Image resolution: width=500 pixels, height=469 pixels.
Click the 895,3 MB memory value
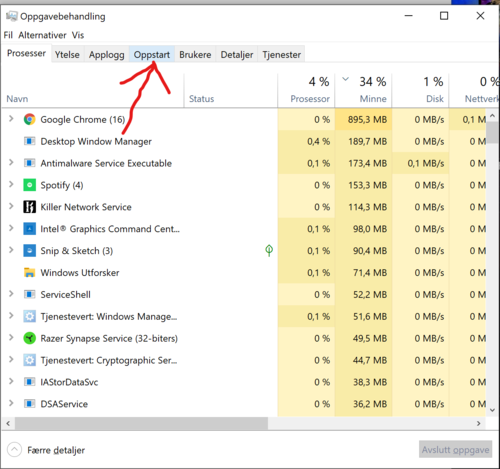(x=367, y=119)
